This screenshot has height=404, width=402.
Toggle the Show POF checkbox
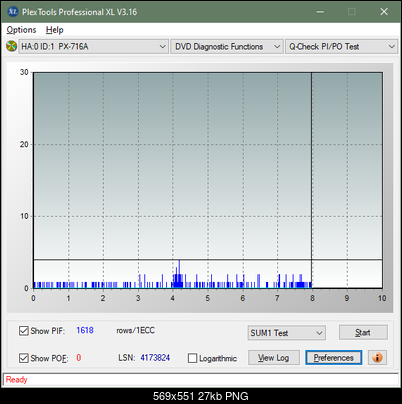tap(24, 358)
